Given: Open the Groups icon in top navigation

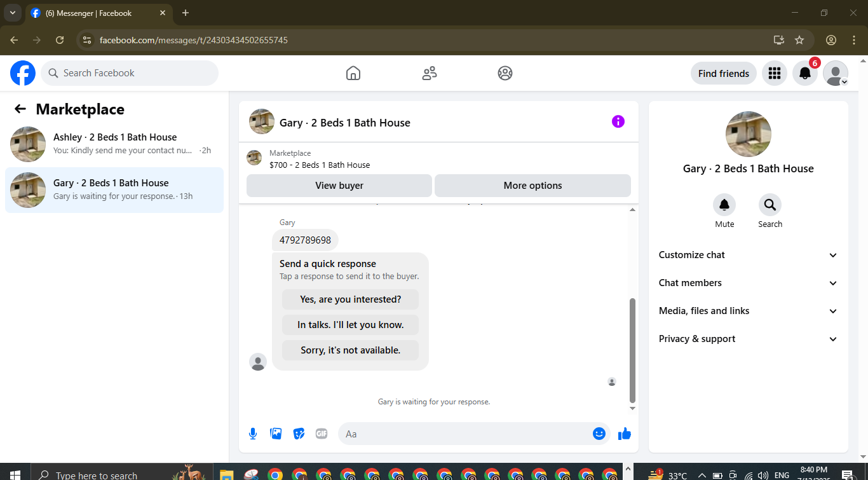Looking at the screenshot, I should click(505, 73).
